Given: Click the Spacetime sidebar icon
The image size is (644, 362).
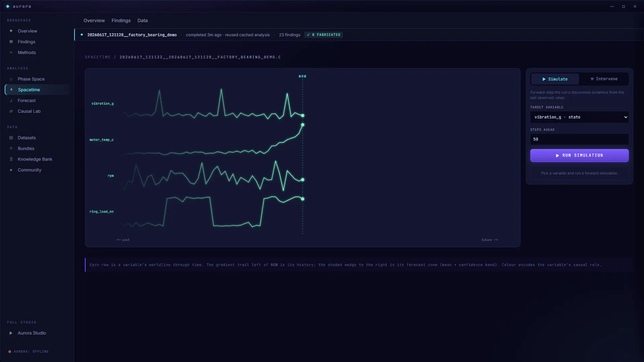Looking at the screenshot, I should click(11, 90).
